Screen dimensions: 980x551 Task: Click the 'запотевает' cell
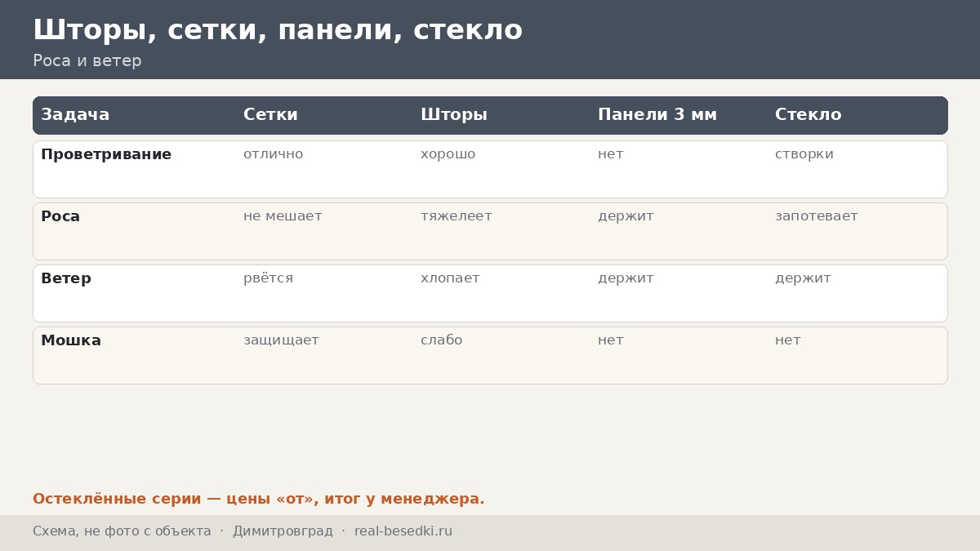[x=817, y=216]
